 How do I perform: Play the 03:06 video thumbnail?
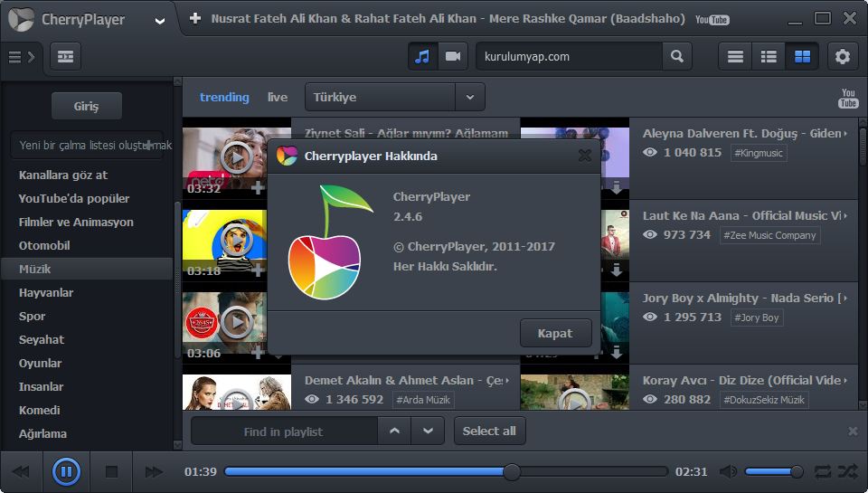click(237, 322)
